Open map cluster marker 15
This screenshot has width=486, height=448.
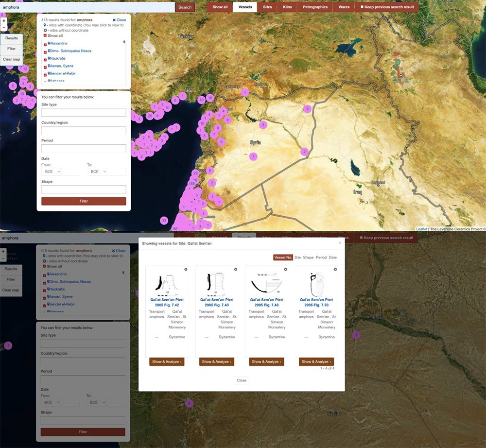tap(22, 94)
